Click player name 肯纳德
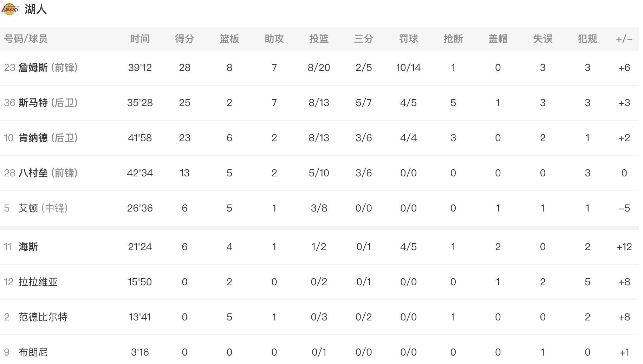Viewport: 643px width, 364px height. coord(33,138)
